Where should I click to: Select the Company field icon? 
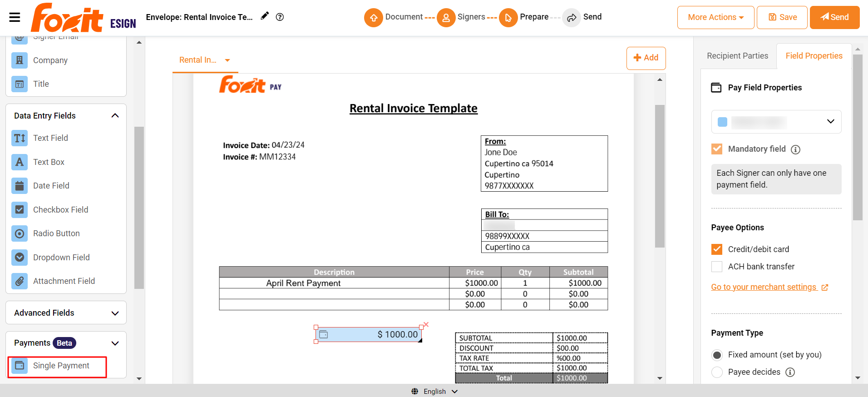pyautogui.click(x=20, y=60)
